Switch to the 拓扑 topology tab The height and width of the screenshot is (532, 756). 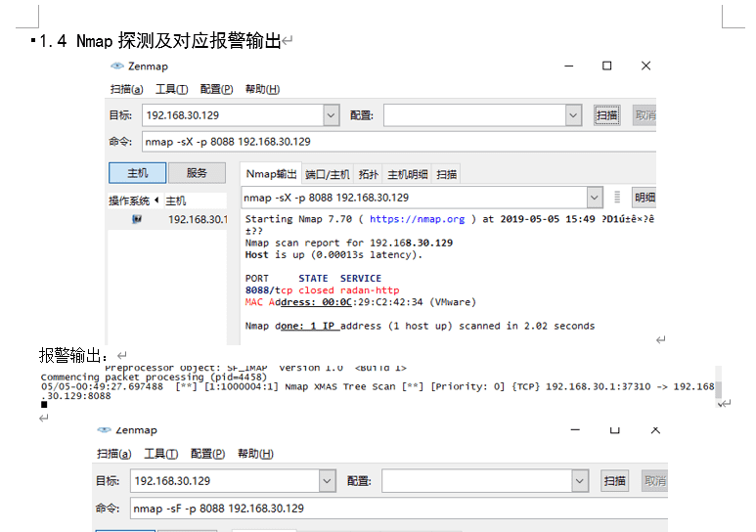coord(369,175)
